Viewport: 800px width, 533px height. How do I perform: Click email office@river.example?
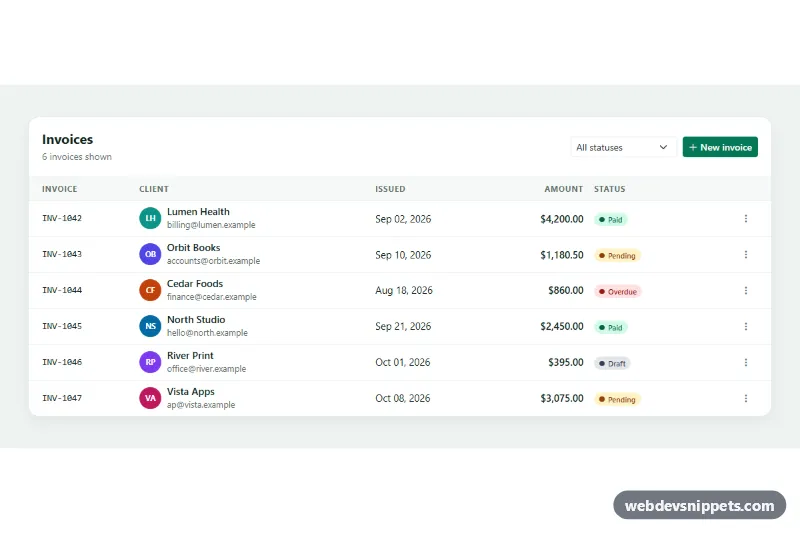206,369
